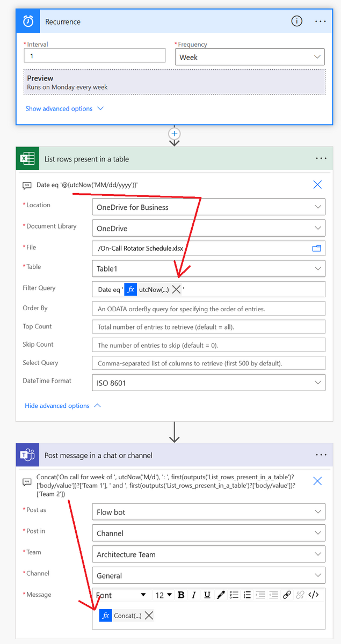Open the Post in dropdown
341x644 pixels.
(x=208, y=533)
